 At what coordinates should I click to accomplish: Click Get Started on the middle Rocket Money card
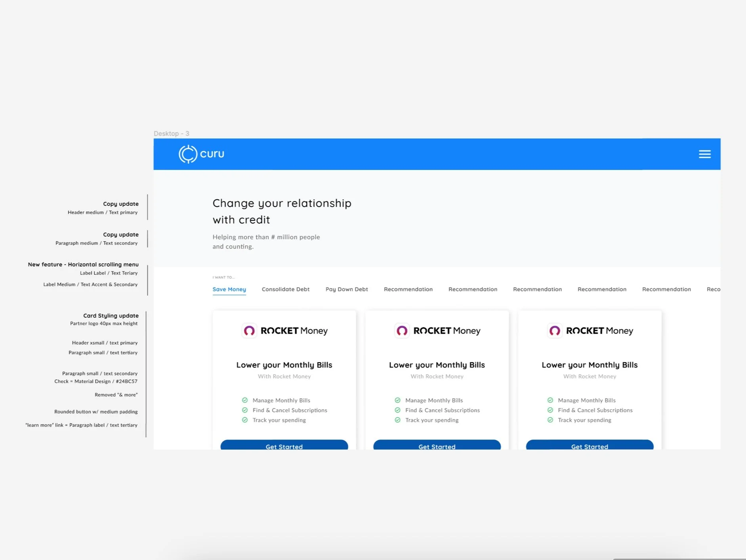(437, 445)
